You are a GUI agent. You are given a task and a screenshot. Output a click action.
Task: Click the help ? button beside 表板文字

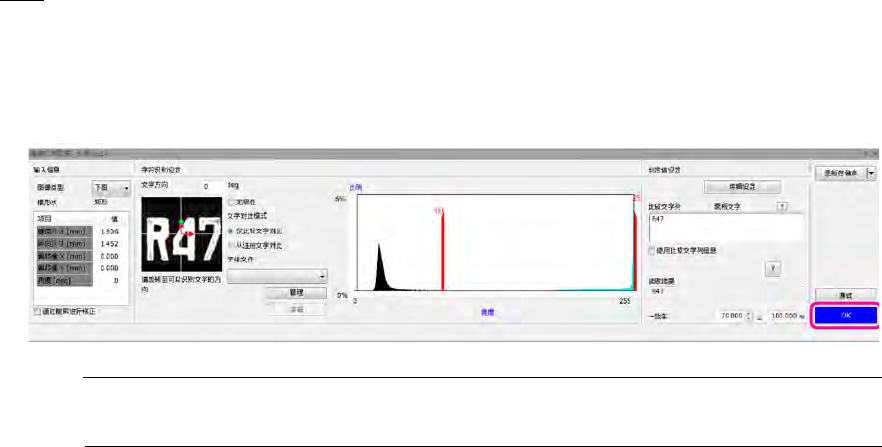(782, 207)
